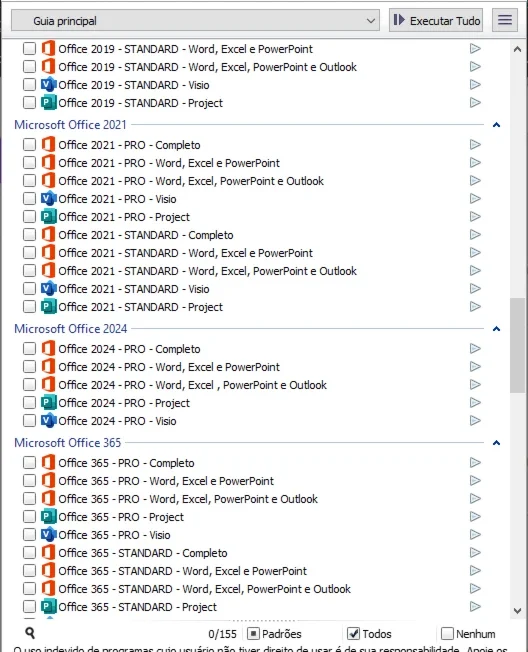Check Office 2019 STANDARD Visio checkbox
Screen dimensions: 528x652
30,85
